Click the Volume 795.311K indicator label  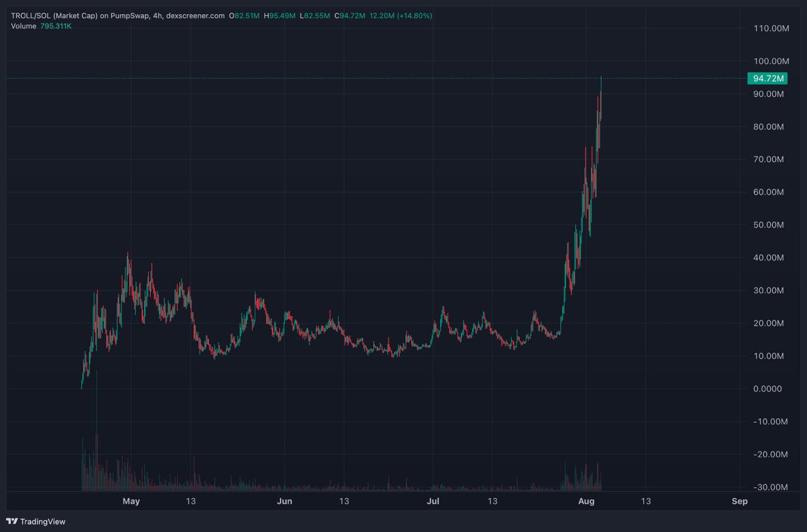(x=41, y=26)
